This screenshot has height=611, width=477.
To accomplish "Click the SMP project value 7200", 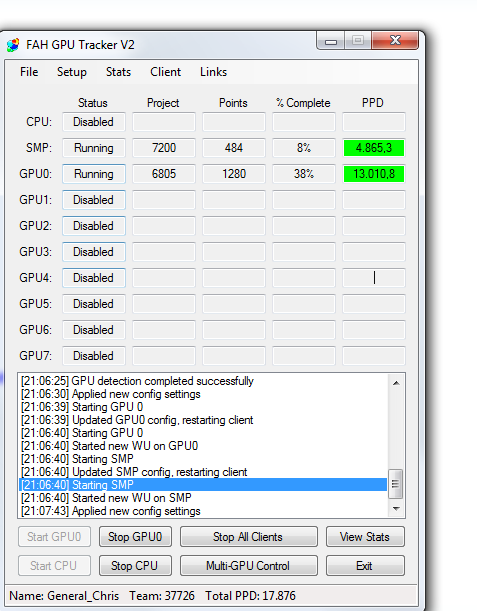I will (164, 148).
